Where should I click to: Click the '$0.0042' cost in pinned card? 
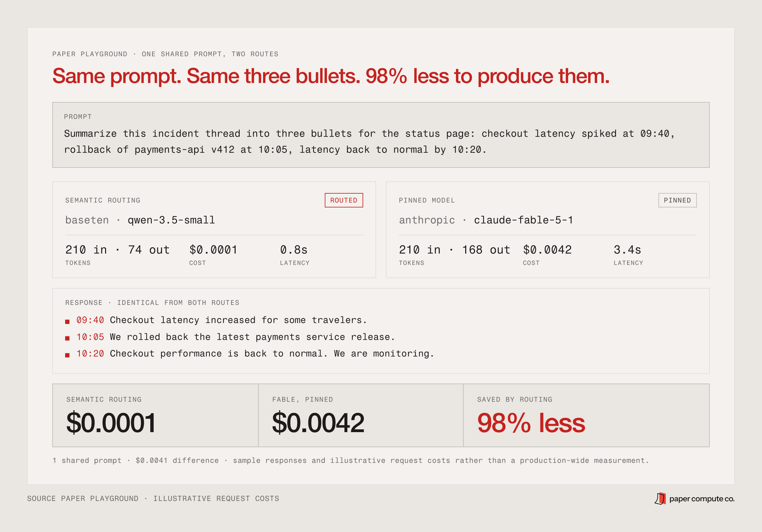coord(547,250)
